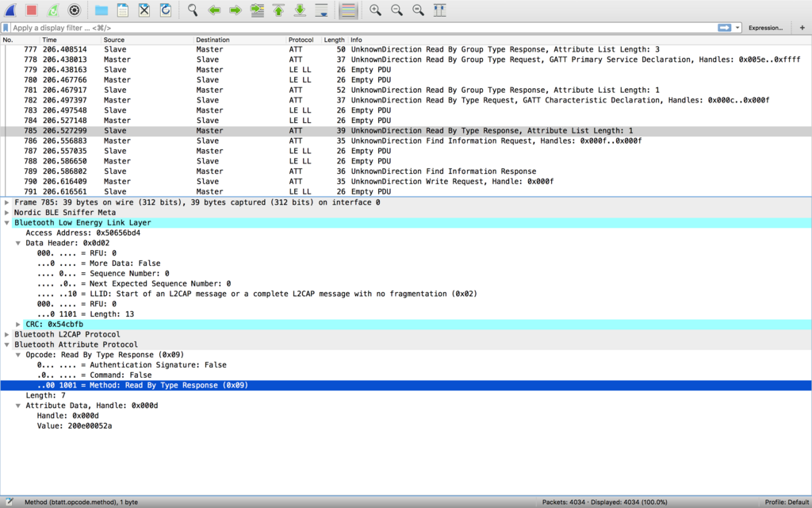Toggle packet list colorization
The width and height of the screenshot is (812, 508).
349,10
